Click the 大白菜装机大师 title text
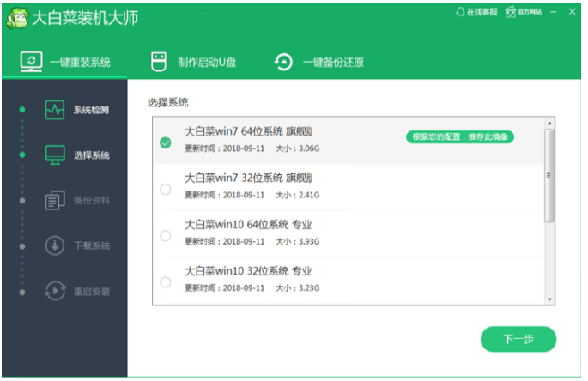588x381 pixels. tap(85, 18)
